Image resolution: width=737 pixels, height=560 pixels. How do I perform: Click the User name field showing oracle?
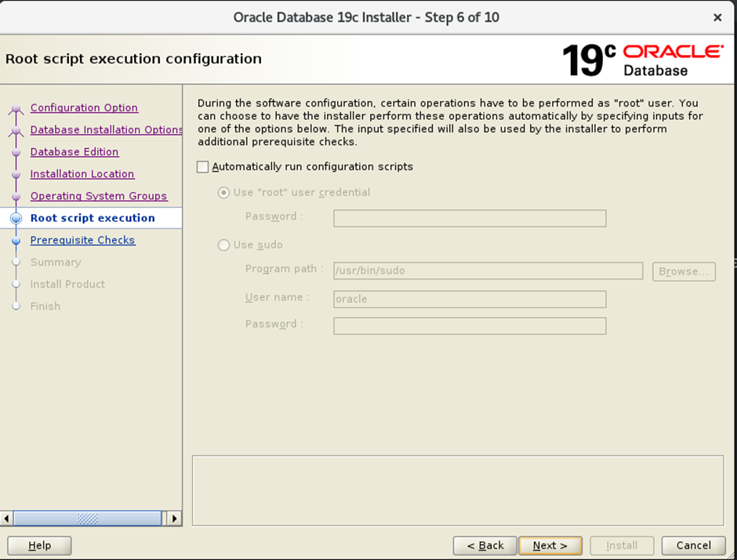pos(470,299)
